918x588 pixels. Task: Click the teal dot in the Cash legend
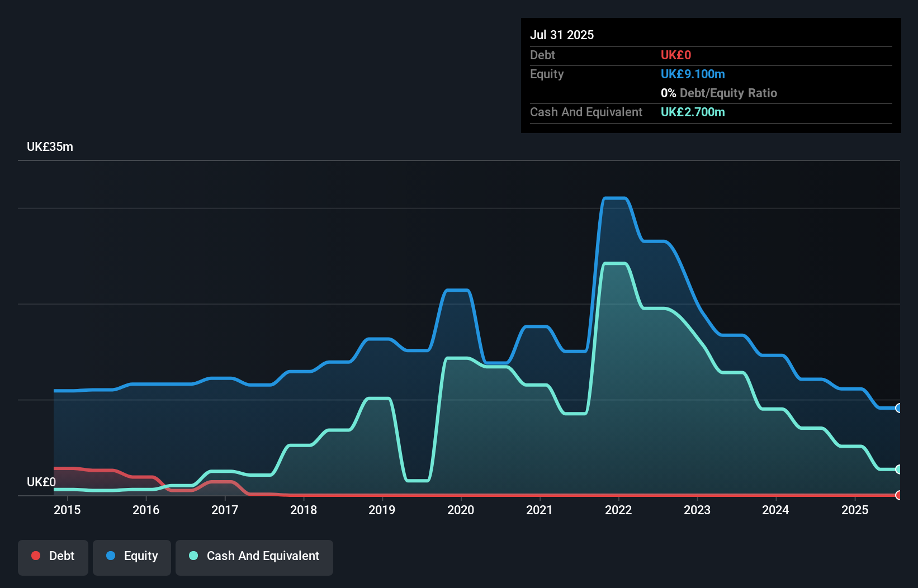click(193, 556)
